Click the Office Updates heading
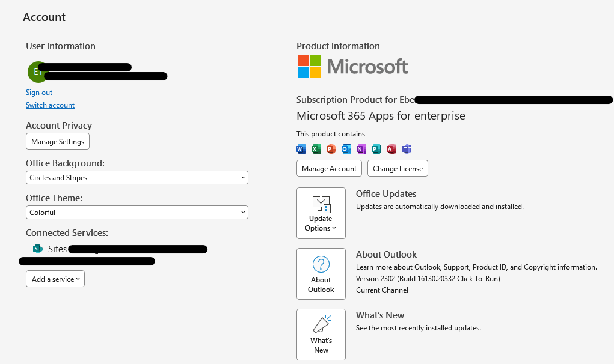 [x=386, y=194]
